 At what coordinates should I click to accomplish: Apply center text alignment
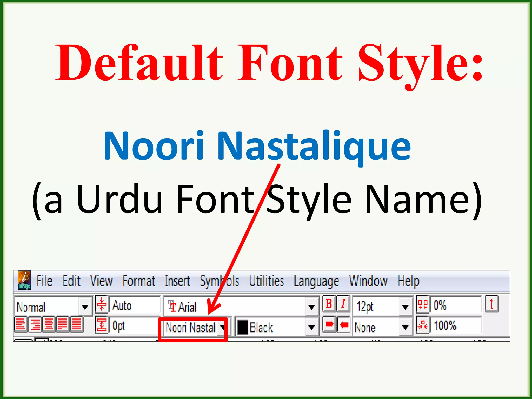(x=49, y=324)
